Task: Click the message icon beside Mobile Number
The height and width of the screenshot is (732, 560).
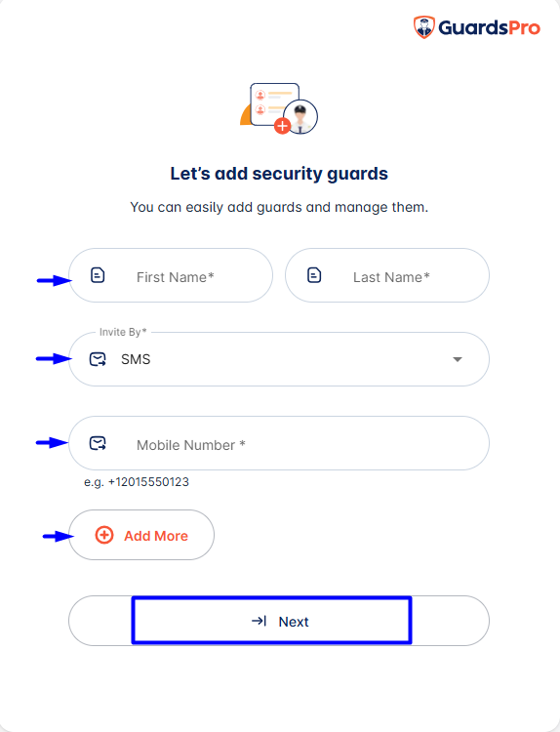Action: [x=98, y=443]
